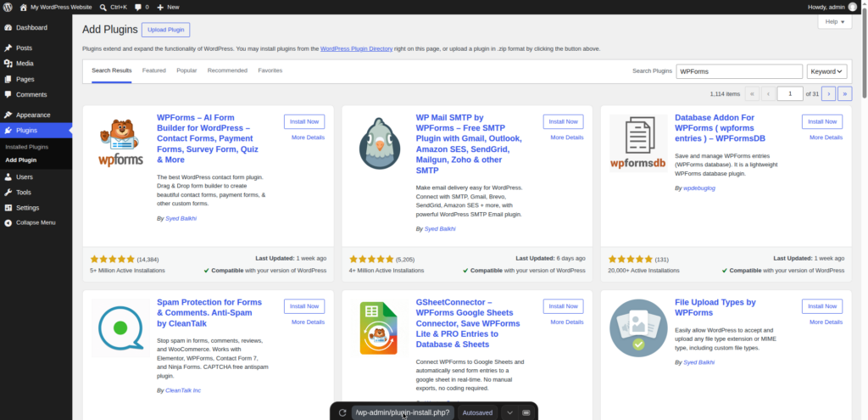The height and width of the screenshot is (420, 868).
Task: Click the WP Mail SMTP pigeon icon
Action: coord(380,143)
